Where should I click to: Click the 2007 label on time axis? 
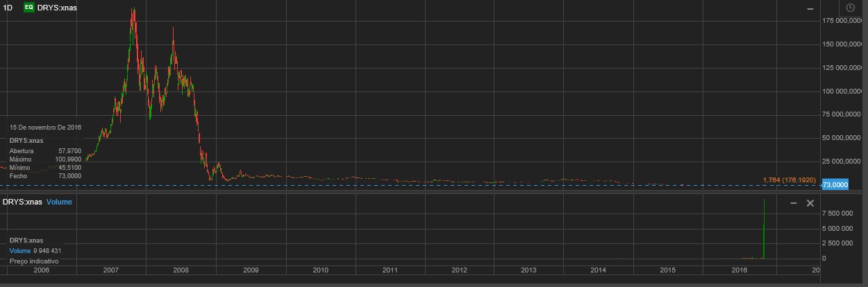(111, 270)
